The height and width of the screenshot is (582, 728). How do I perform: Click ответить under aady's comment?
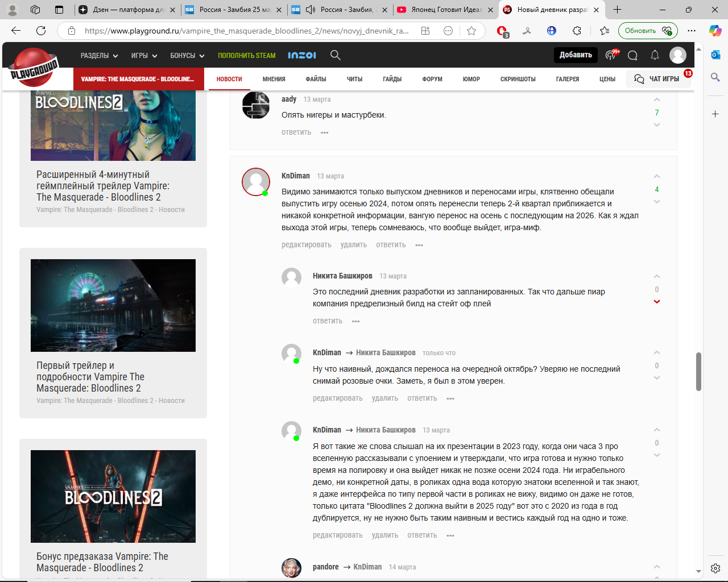coord(296,132)
